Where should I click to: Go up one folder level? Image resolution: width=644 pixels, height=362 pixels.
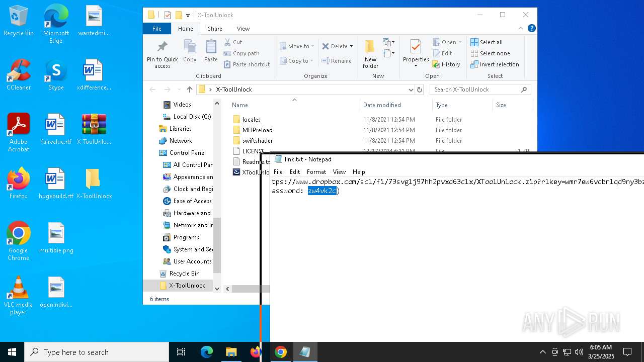[189, 89]
